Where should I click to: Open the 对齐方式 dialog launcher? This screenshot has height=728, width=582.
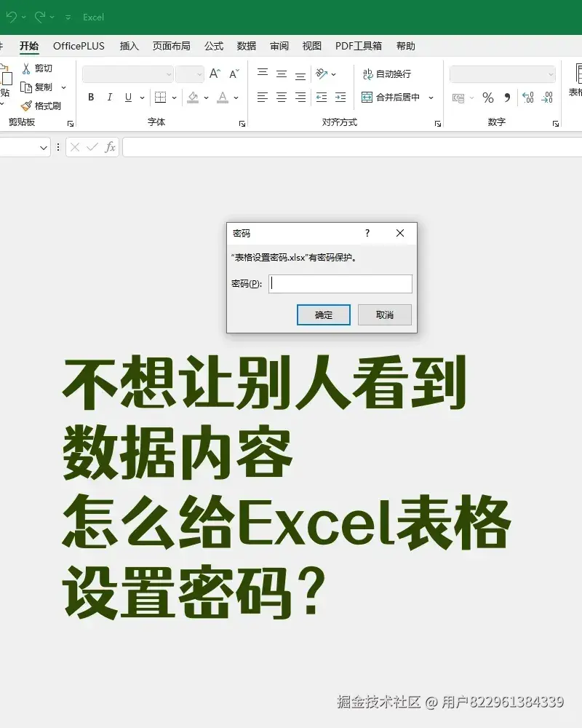click(x=438, y=124)
